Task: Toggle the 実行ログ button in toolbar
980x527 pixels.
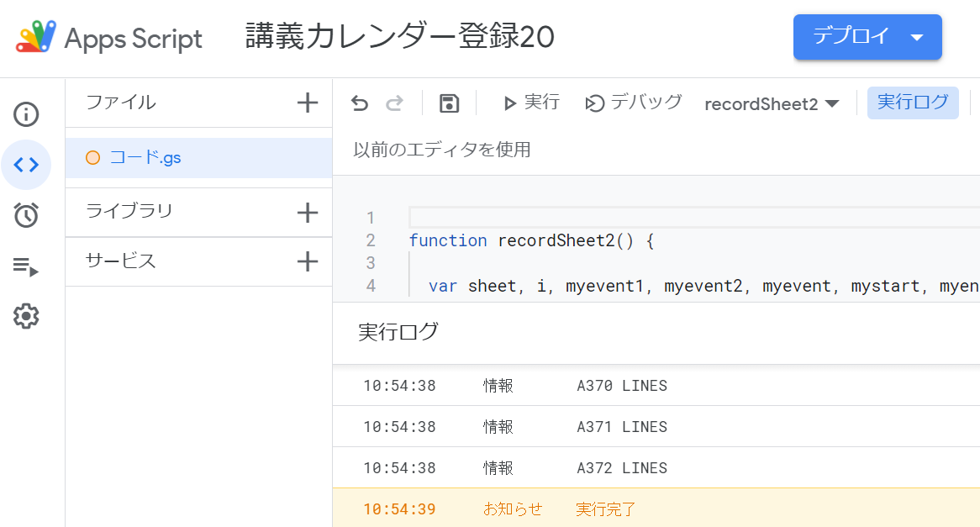Action: coord(913,103)
